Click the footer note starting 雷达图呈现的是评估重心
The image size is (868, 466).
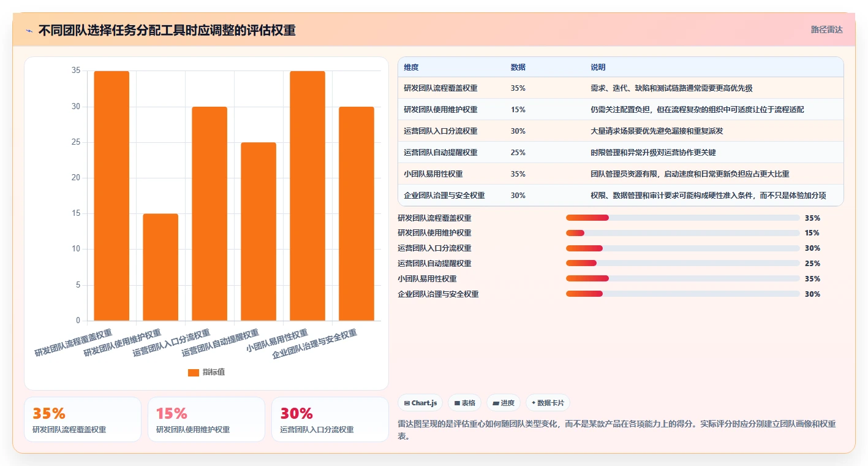pyautogui.click(x=617, y=430)
